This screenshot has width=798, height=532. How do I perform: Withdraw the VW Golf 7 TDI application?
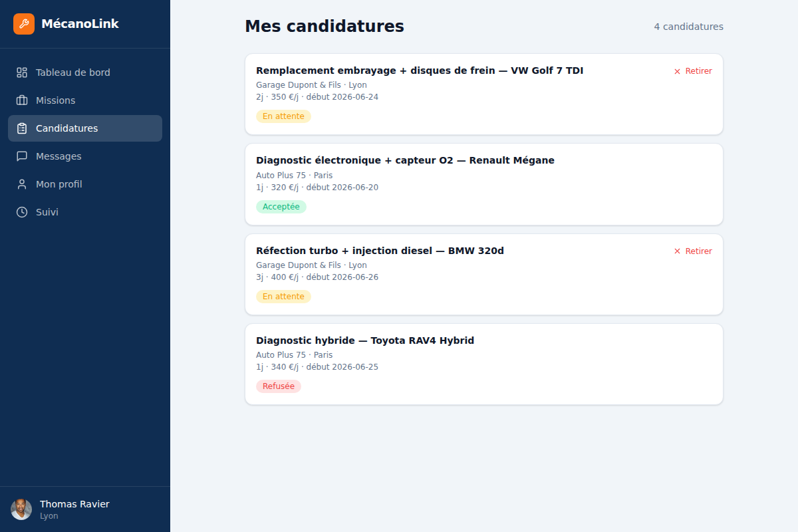[692, 71]
